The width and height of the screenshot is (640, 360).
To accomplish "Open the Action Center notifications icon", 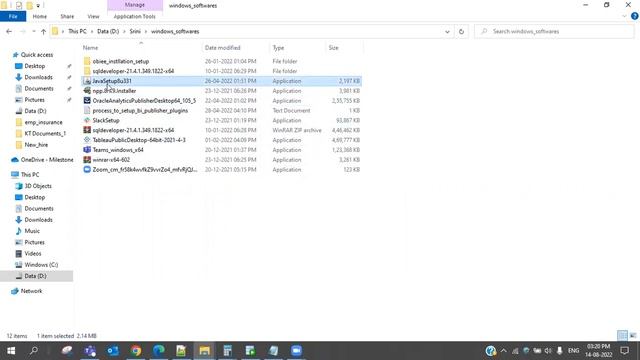I will point(624,351).
